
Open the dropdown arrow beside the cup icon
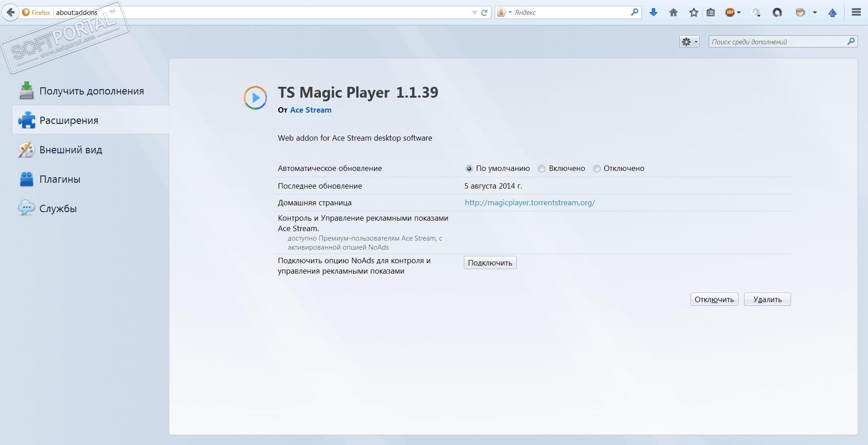coord(815,13)
